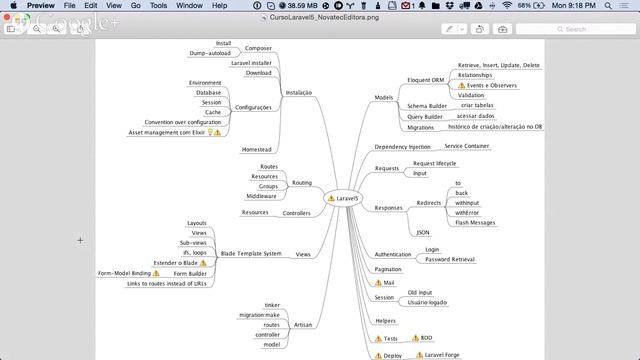
Task: Click the Pagination node
Action: click(388, 269)
